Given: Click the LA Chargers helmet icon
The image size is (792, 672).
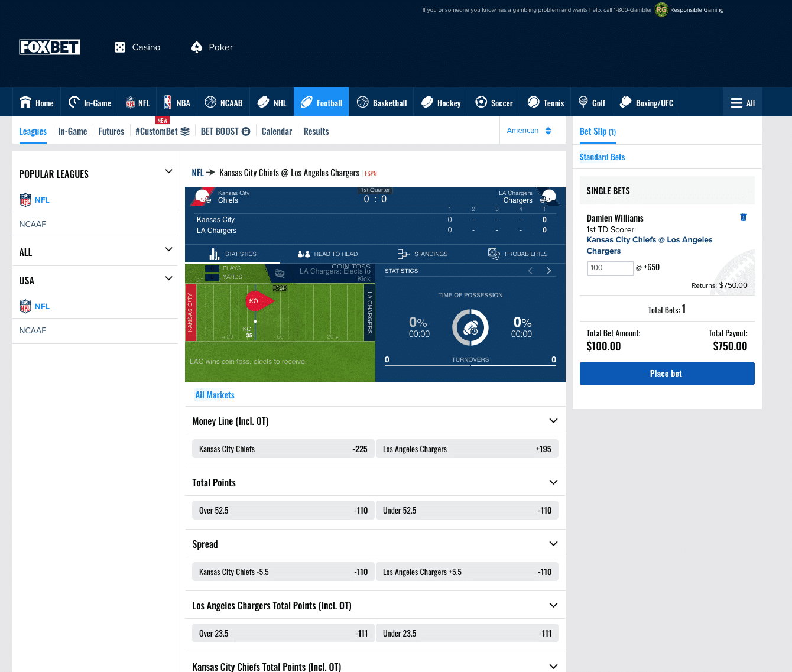Looking at the screenshot, I should (x=548, y=197).
